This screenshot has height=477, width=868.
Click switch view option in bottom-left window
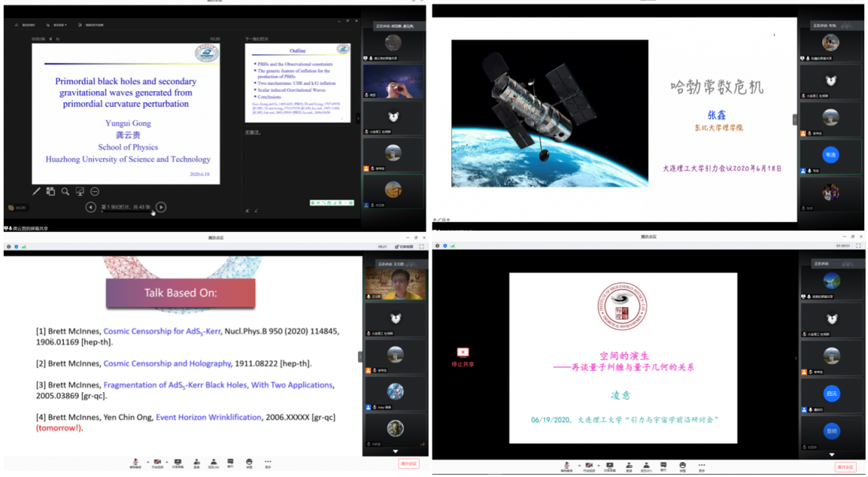[x=404, y=246]
